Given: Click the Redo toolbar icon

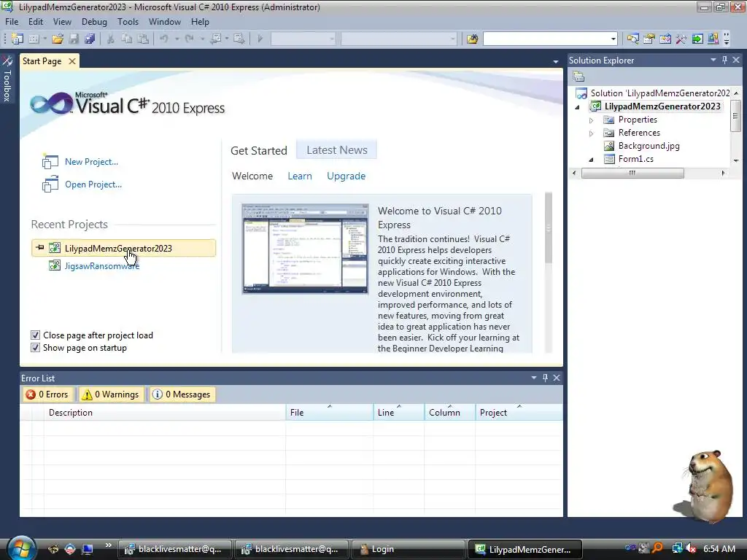Looking at the screenshot, I should pos(190,39).
